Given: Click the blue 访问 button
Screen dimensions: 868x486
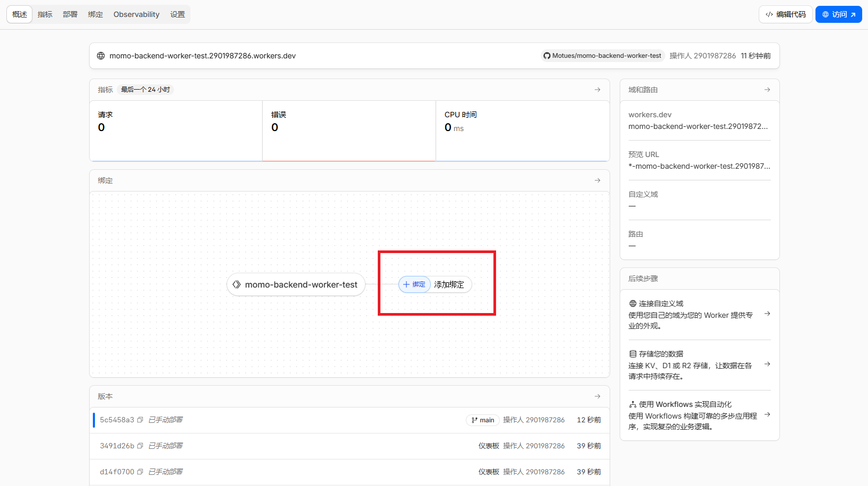Looking at the screenshot, I should [x=839, y=14].
